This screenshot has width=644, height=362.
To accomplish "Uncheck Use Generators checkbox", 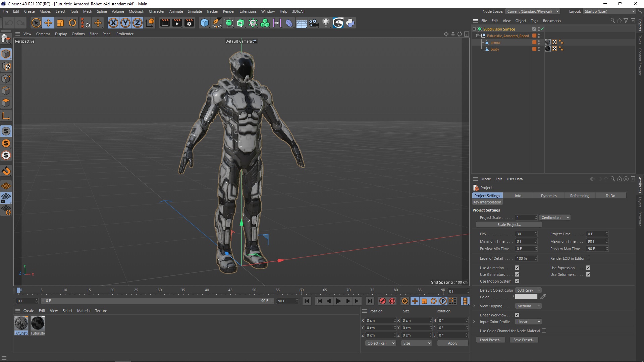I will click(x=517, y=275).
